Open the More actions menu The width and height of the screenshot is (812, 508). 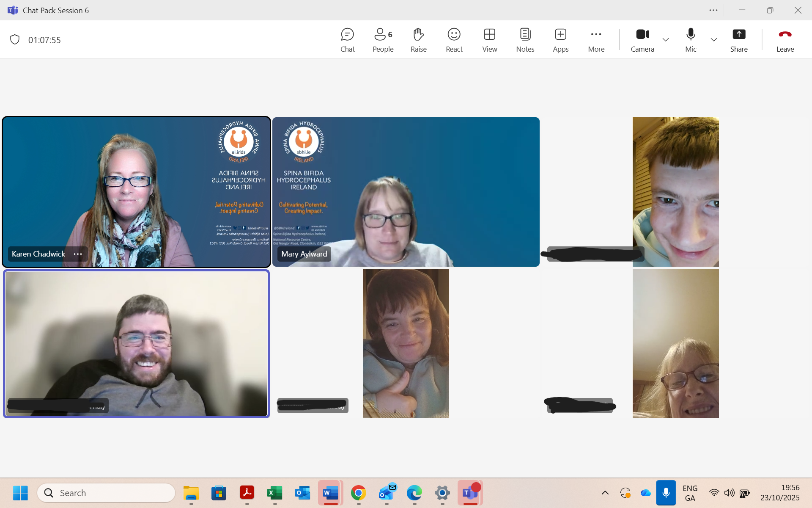pos(596,40)
